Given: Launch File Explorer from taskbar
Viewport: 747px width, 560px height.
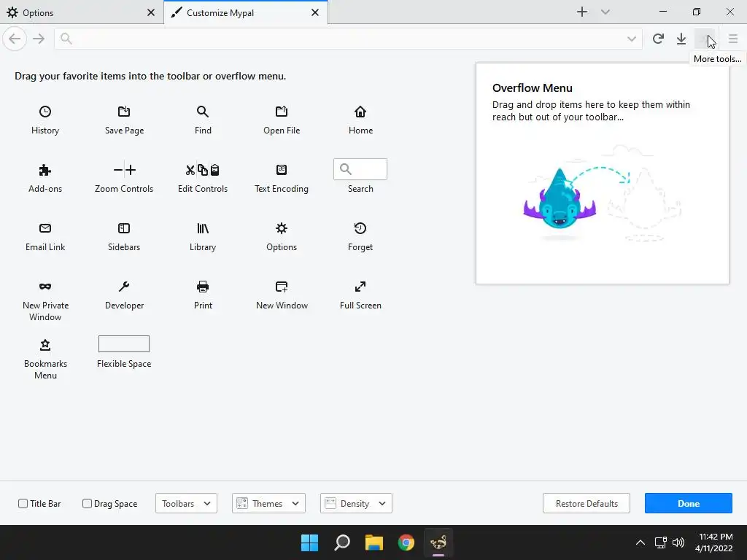Looking at the screenshot, I should click(x=374, y=542).
